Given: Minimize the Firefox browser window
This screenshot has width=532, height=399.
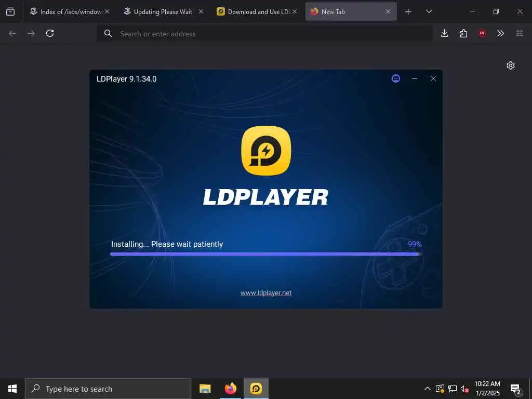Looking at the screenshot, I should point(472,11).
